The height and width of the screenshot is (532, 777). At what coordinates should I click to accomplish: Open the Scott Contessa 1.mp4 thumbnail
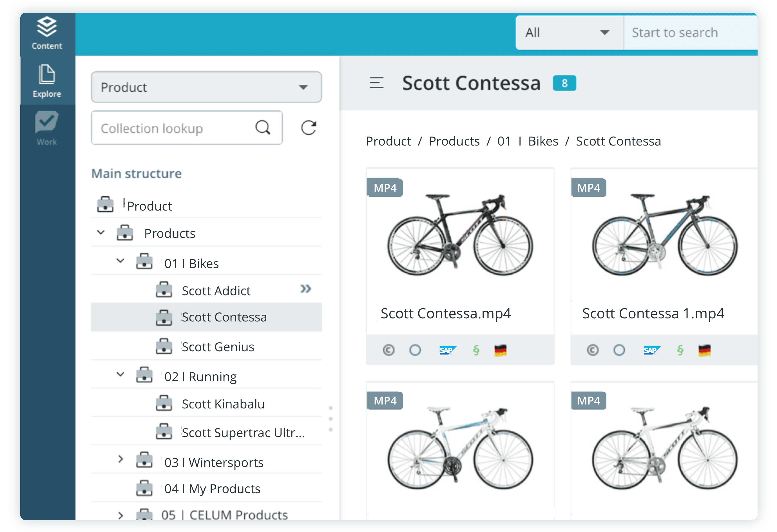click(x=665, y=235)
